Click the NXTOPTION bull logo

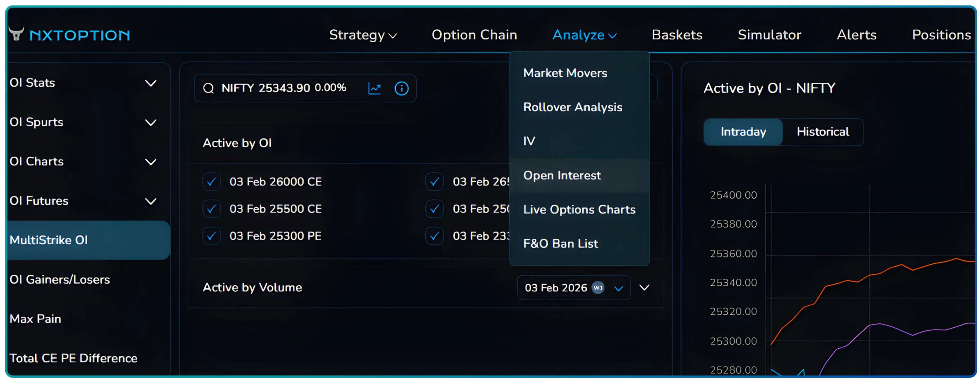[16, 34]
